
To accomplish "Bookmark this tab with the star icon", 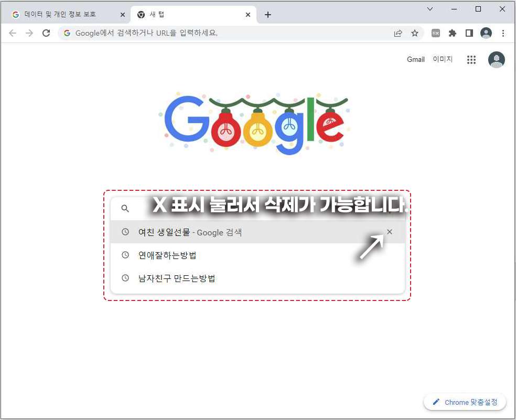I will 415,33.
